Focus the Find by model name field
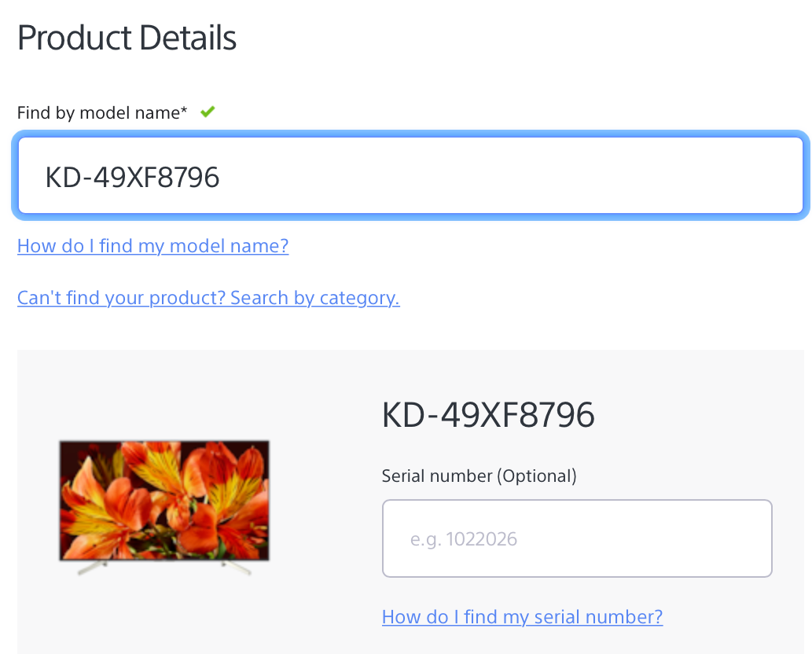Image resolution: width=812 pixels, height=654 pixels. [x=409, y=176]
